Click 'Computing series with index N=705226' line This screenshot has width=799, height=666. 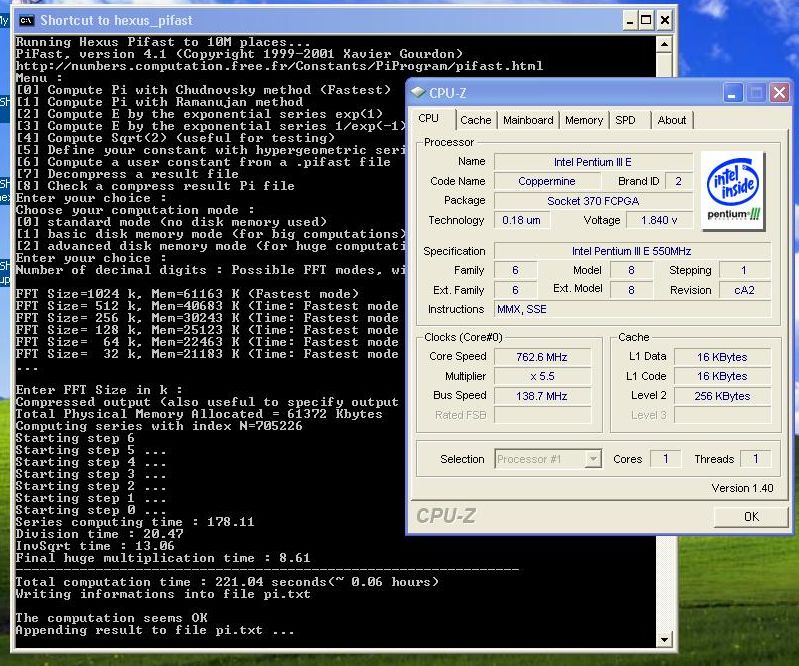tap(158, 426)
